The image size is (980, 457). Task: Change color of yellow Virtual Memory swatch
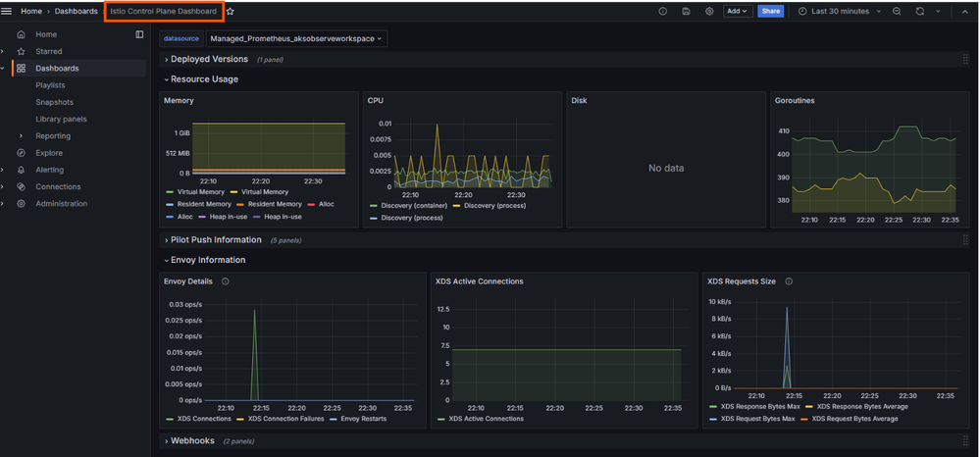click(234, 192)
